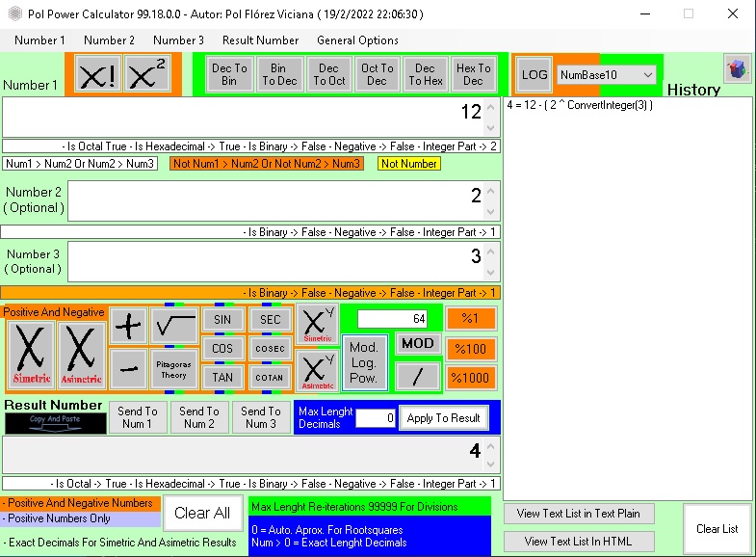
Task: Toggle the Not Number yellow indicator
Action: click(409, 164)
